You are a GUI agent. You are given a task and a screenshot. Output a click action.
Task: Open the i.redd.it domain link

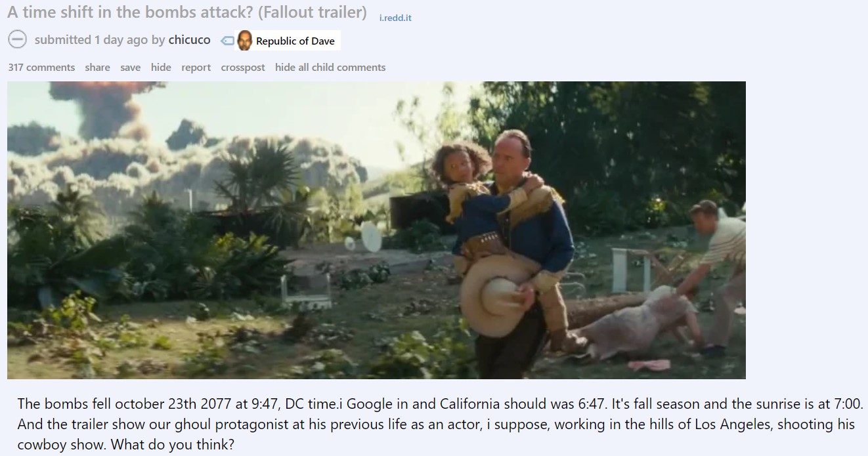(395, 18)
